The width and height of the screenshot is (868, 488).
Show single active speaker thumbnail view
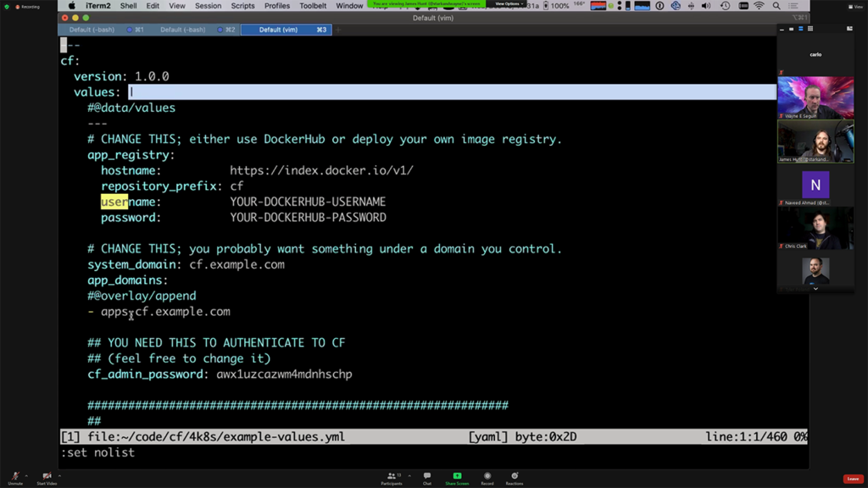pyautogui.click(x=791, y=29)
